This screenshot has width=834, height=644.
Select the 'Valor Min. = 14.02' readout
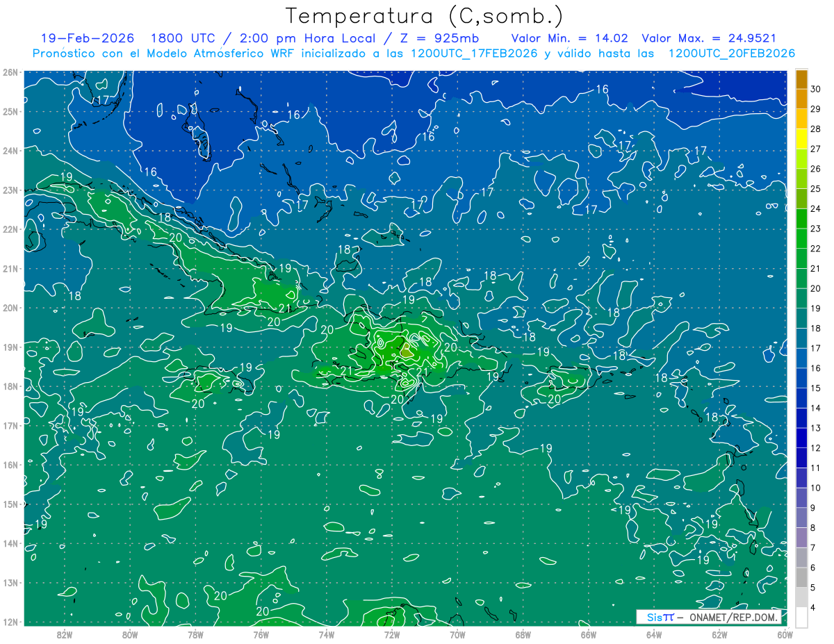[570, 38]
